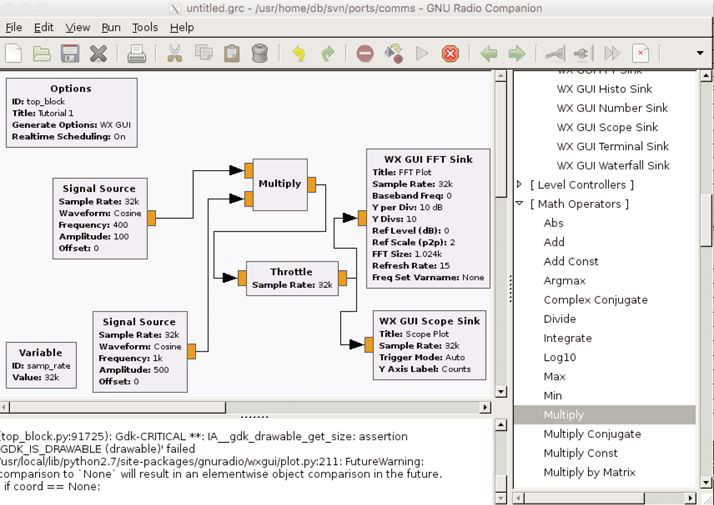Click the canvas vertical scrollbar down arrow

tap(500, 391)
